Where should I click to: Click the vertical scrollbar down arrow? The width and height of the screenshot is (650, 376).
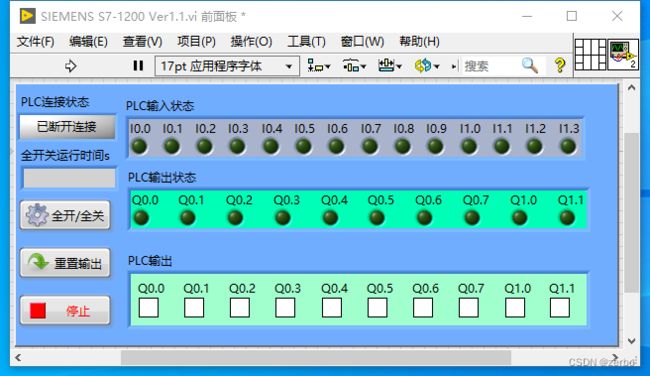point(631,341)
